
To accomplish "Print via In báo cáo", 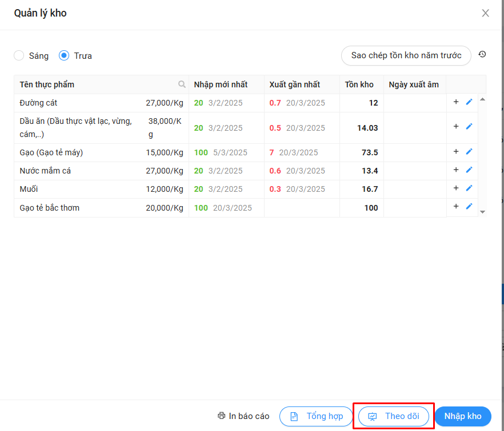I will coord(243,416).
